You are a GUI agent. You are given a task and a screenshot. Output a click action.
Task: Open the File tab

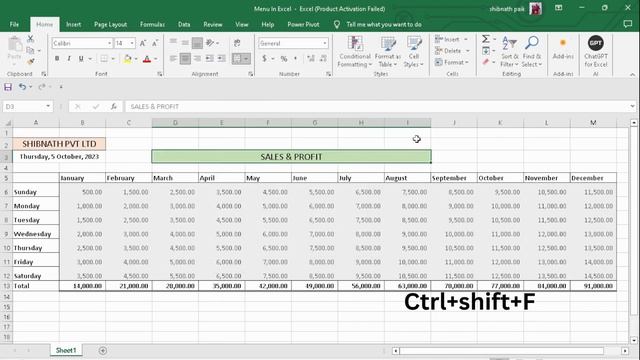coord(14,24)
